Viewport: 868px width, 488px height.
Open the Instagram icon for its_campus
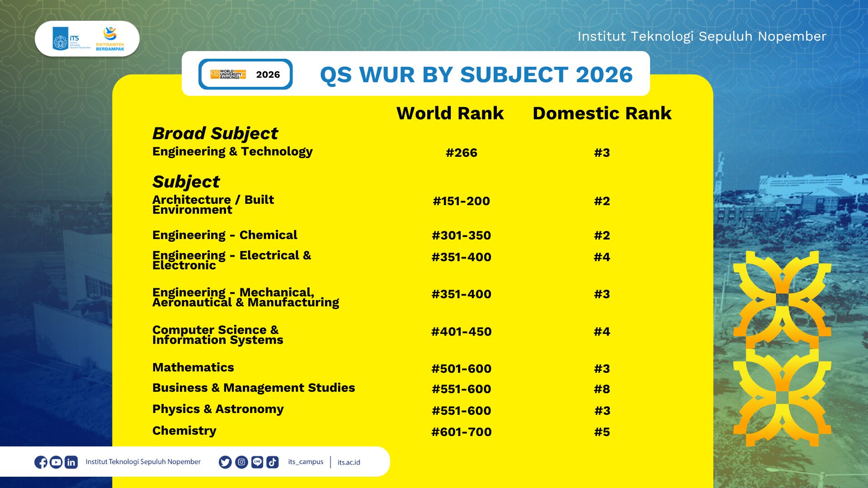(x=241, y=462)
